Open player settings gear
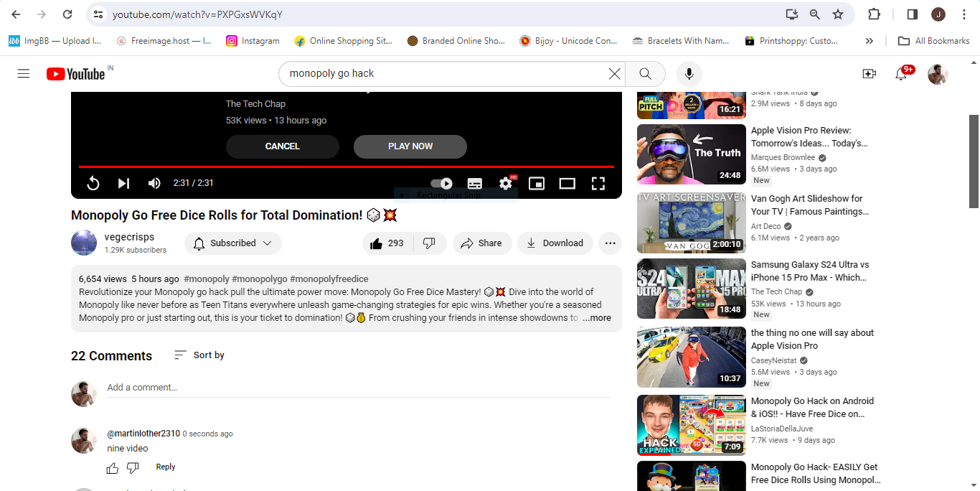980x491 pixels. pyautogui.click(x=506, y=183)
